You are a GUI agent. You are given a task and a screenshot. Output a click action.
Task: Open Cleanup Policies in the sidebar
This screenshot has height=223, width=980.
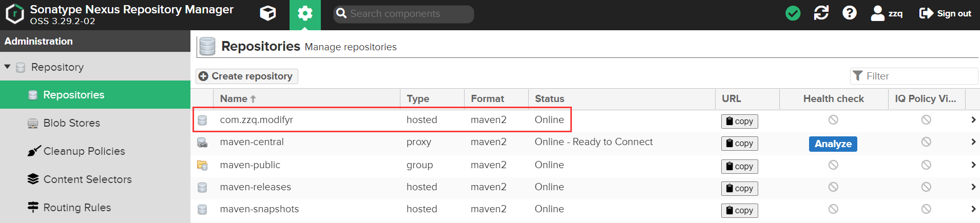click(95, 151)
